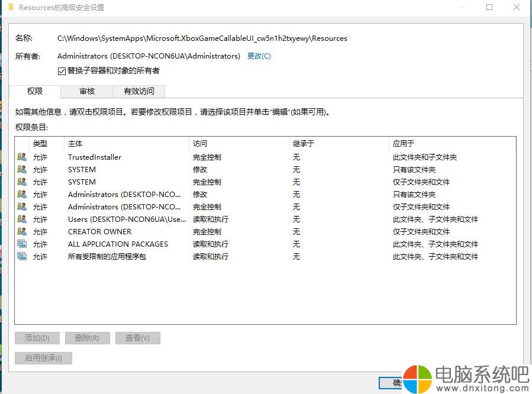
Task: Click the 删除(R) button
Action: tap(87, 338)
